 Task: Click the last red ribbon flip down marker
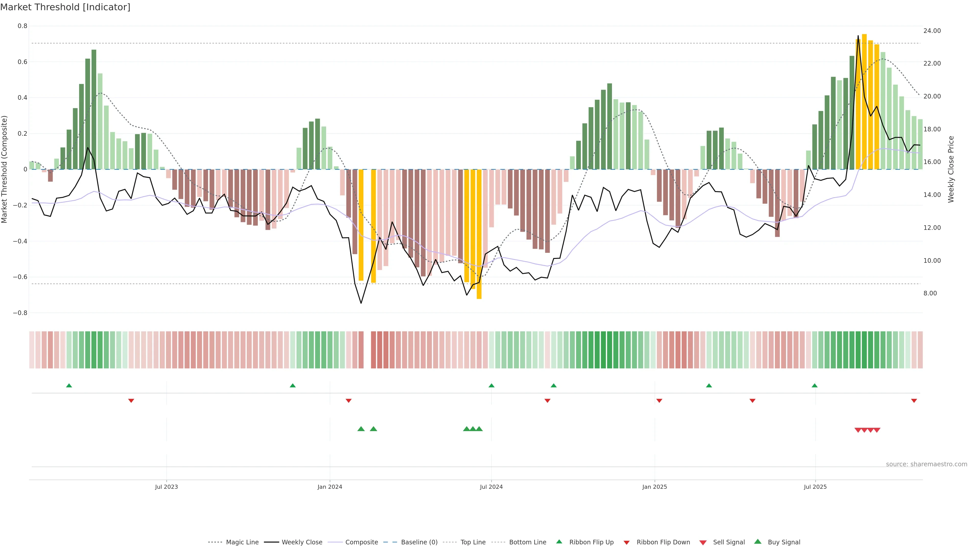[914, 401]
